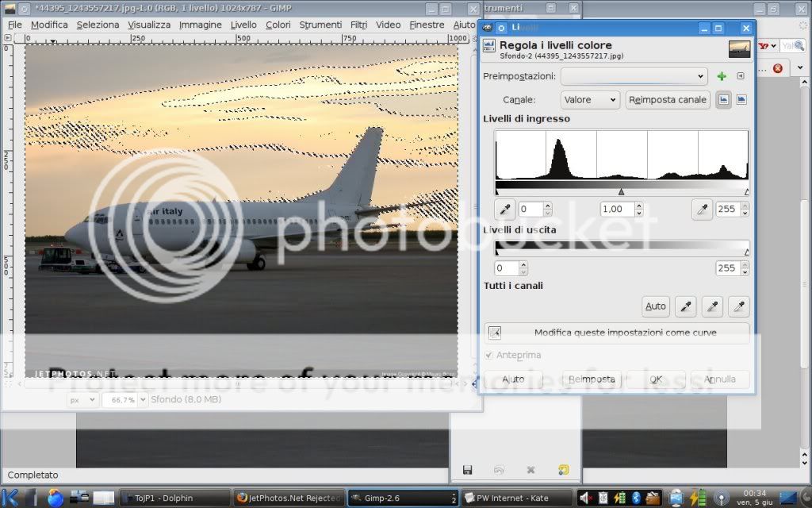This screenshot has height=508, width=812.
Task: Click Modifica queste impostazioni come curve
Action: click(617, 333)
